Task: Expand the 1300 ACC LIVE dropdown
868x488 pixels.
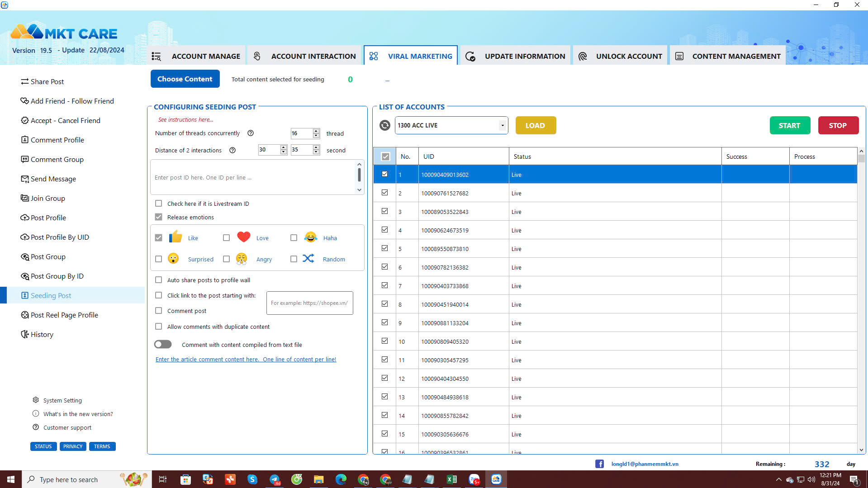Action: (x=502, y=125)
